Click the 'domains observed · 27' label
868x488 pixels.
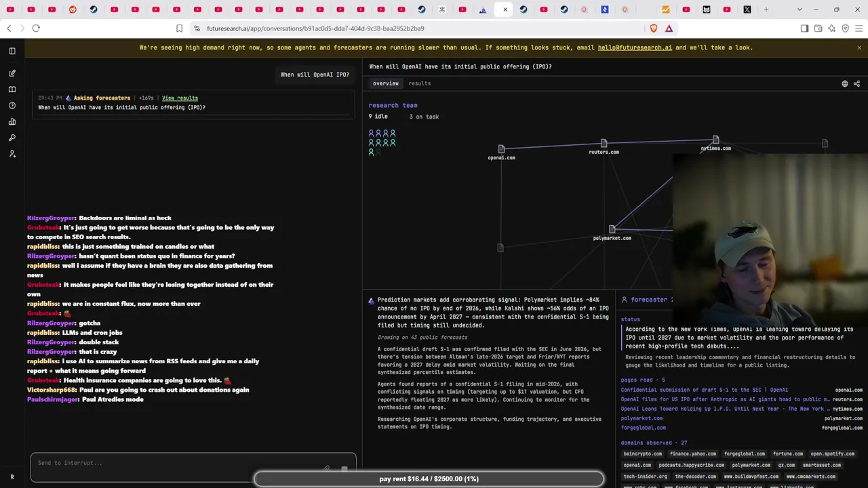pos(654,443)
